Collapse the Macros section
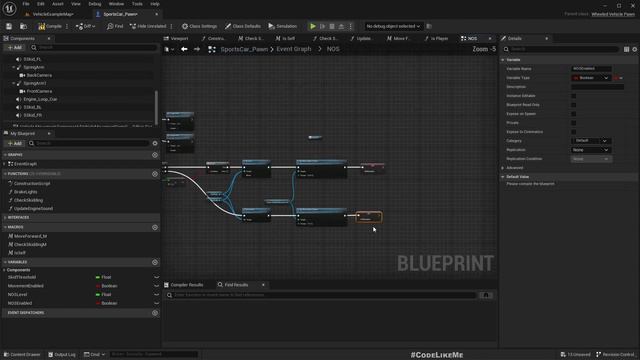This screenshot has height=360, width=640. point(5,227)
